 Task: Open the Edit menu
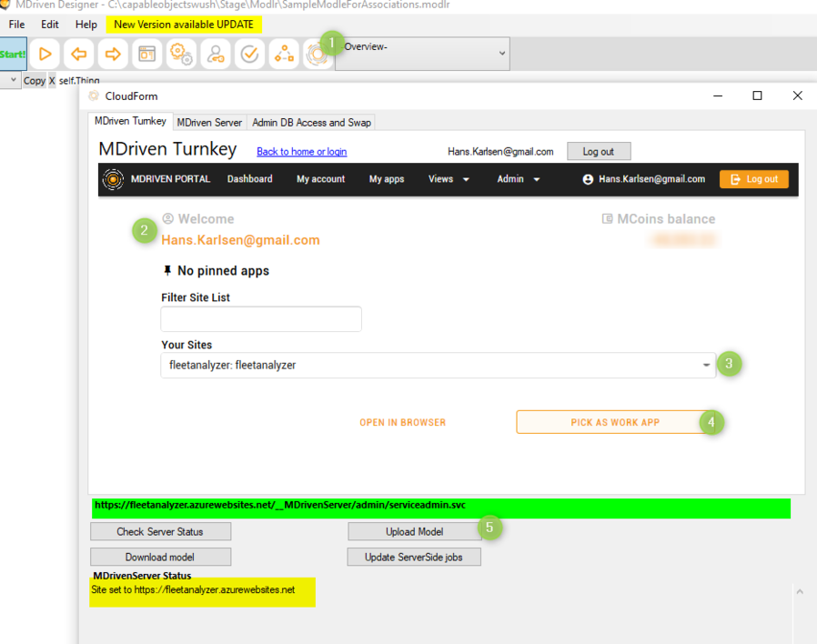pos(50,25)
